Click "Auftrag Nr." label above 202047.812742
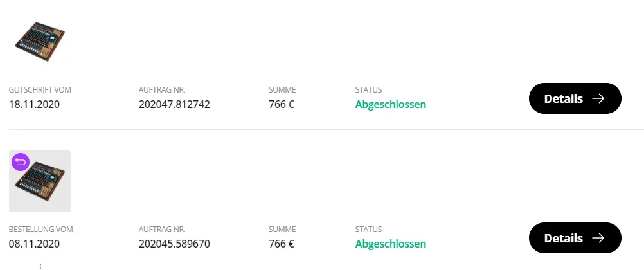644x270 pixels. pyautogui.click(x=162, y=90)
